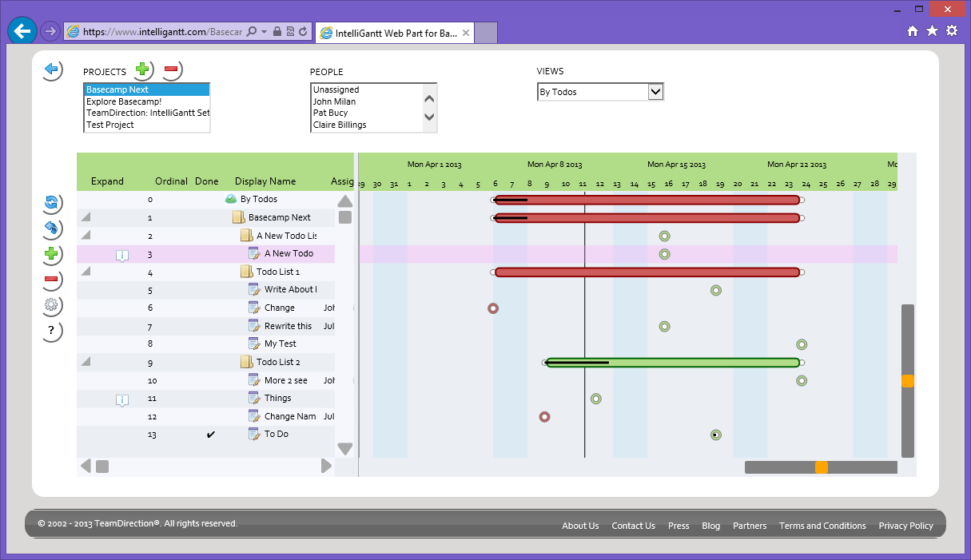Click the undo icon in left sidebar
Viewport: 971px width, 560px height.
click(x=51, y=228)
